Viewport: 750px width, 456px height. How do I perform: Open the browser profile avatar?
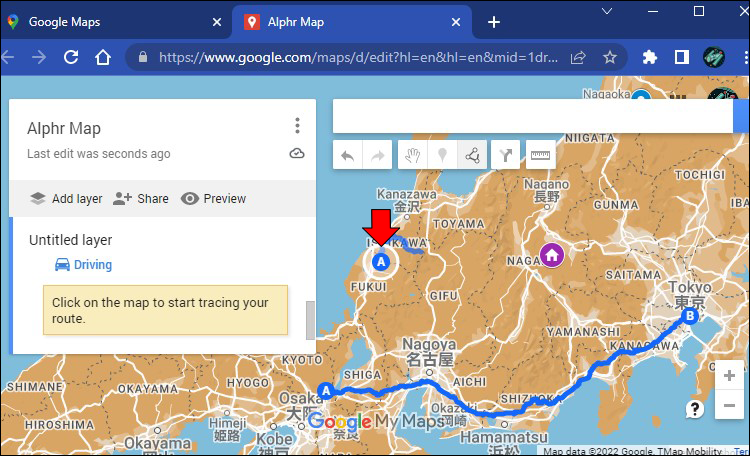tap(714, 57)
